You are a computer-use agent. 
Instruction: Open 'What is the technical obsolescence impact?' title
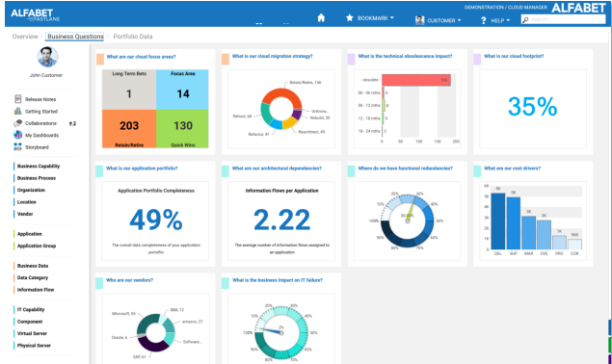[405, 56]
